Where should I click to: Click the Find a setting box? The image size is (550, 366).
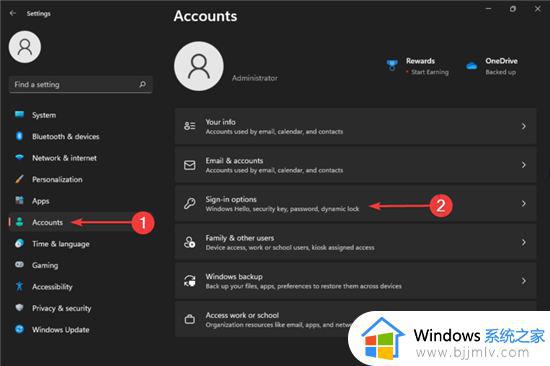pos(81,84)
